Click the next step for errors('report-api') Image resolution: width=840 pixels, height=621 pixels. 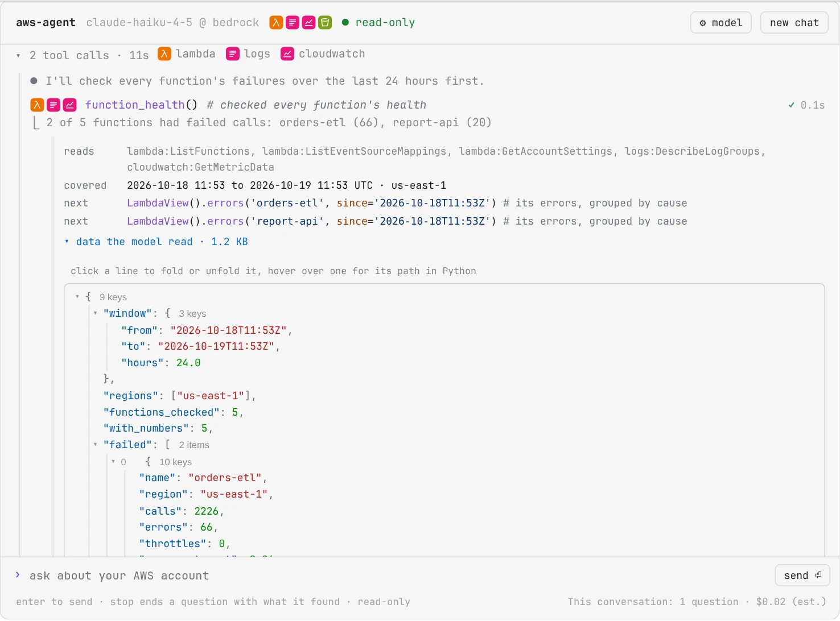pyautogui.click(x=311, y=221)
